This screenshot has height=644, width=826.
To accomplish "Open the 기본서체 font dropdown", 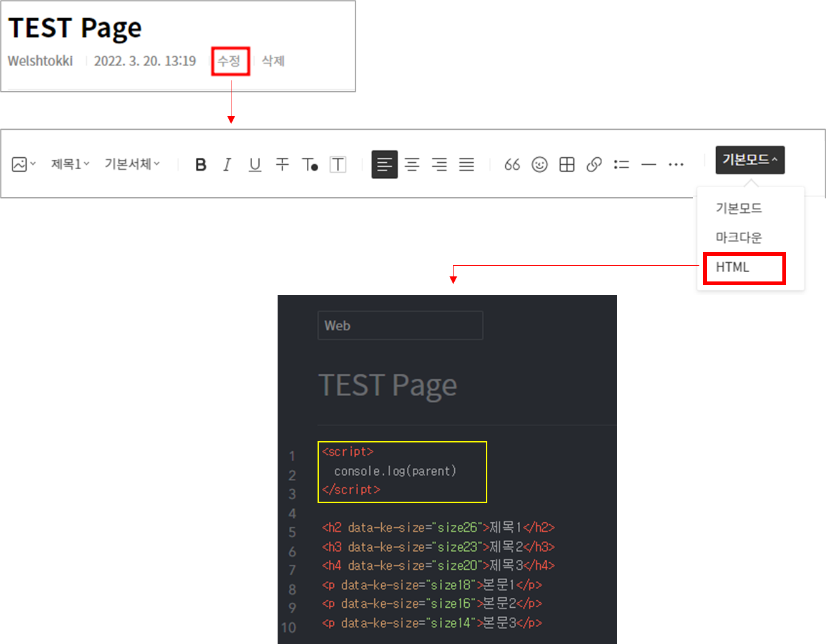I will (132, 164).
